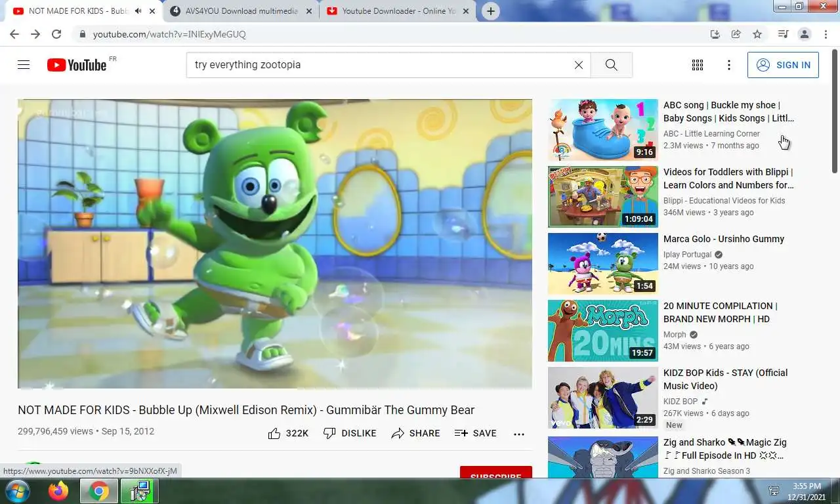
Task: Close the AVS4YOU tab
Action: coord(309,11)
